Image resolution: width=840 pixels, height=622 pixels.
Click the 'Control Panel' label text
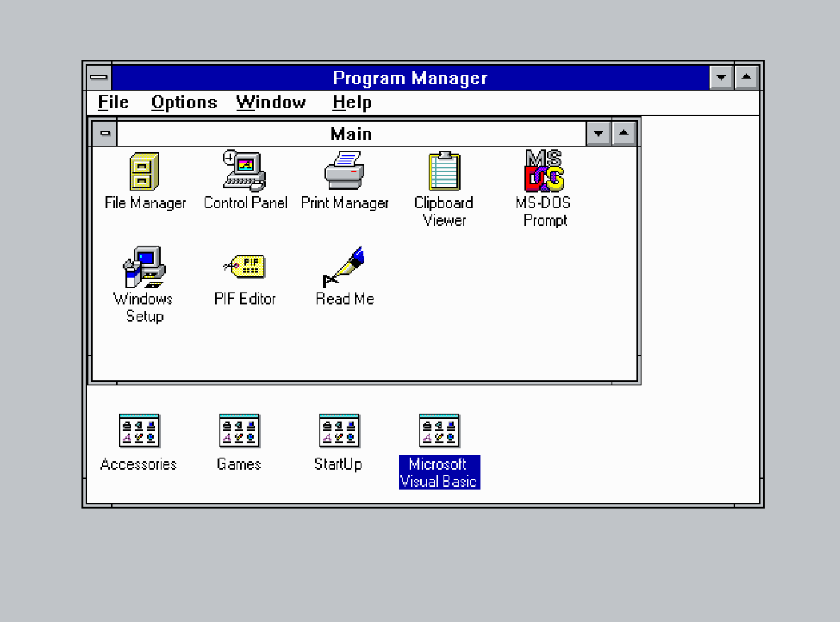point(246,203)
